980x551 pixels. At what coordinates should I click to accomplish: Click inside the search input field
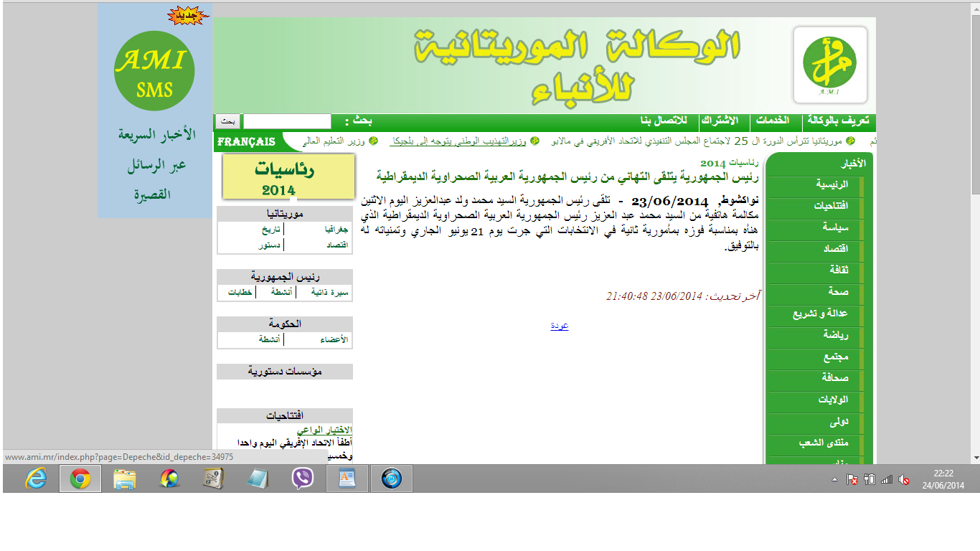click(x=287, y=121)
